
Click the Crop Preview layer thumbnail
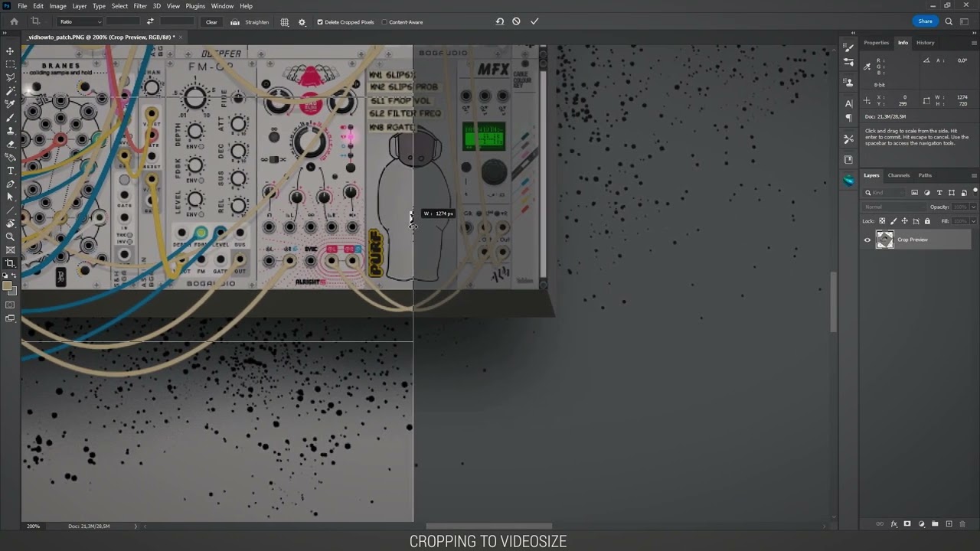(884, 240)
